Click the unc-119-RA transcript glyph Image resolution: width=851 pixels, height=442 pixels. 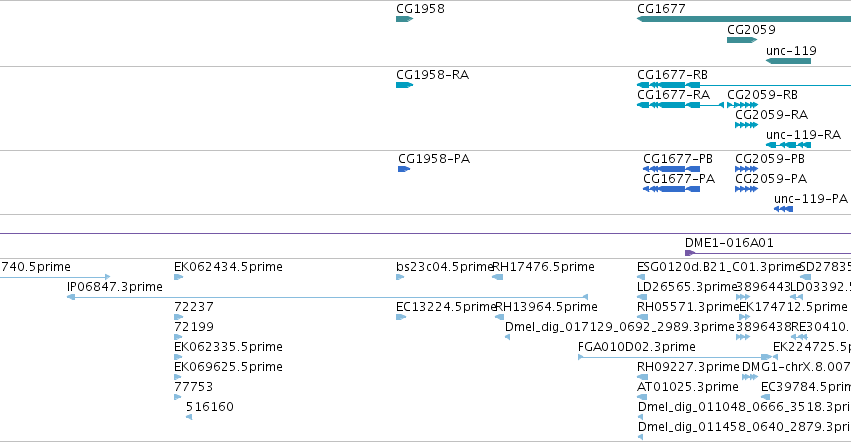(x=788, y=145)
